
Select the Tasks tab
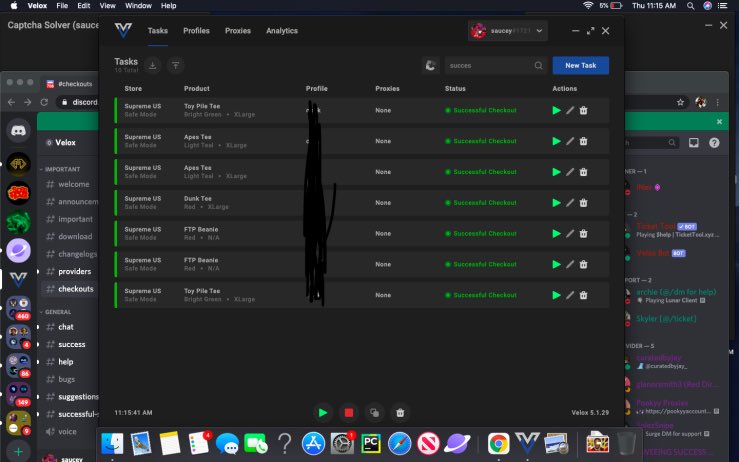[157, 31]
